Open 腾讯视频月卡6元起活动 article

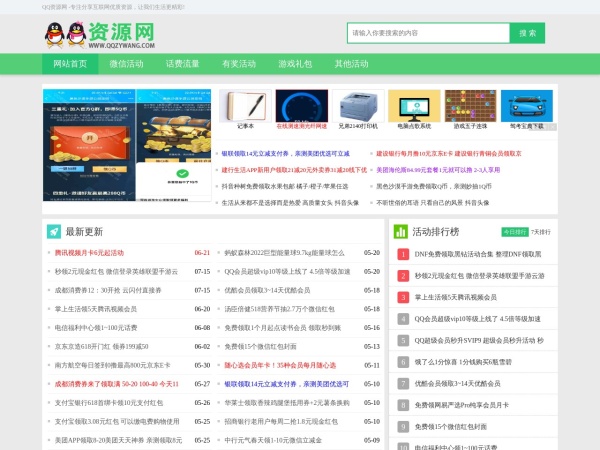click(x=89, y=253)
